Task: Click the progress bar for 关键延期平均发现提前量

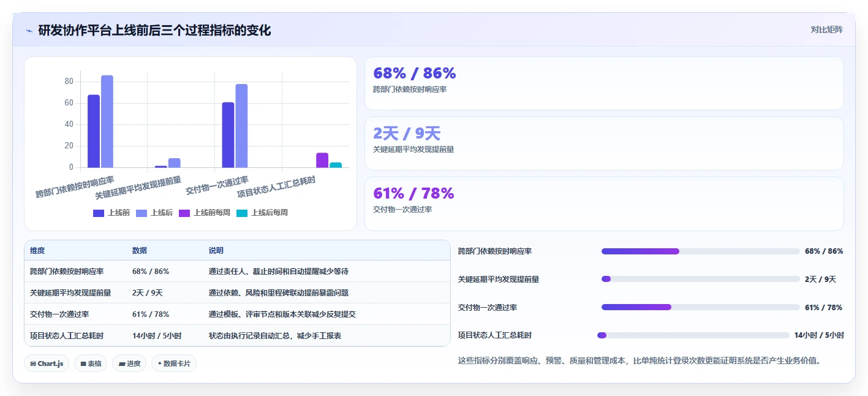Action: click(x=701, y=279)
